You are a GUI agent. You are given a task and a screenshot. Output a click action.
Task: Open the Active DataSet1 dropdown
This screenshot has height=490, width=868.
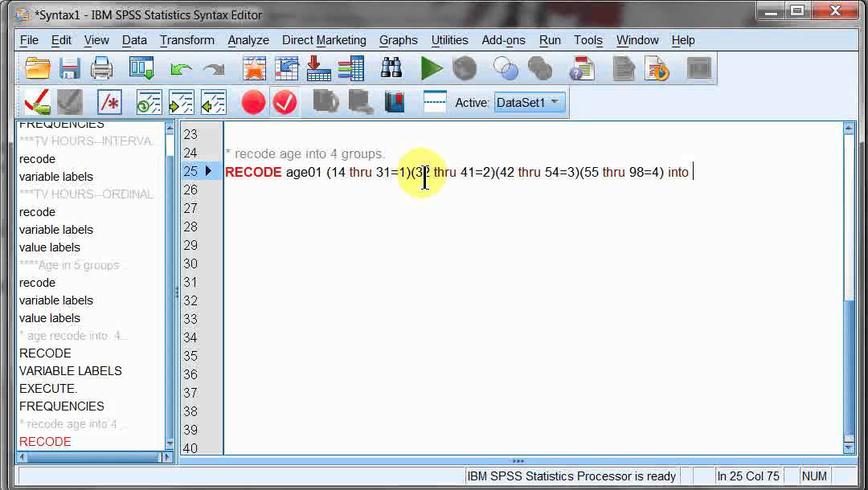tap(530, 103)
